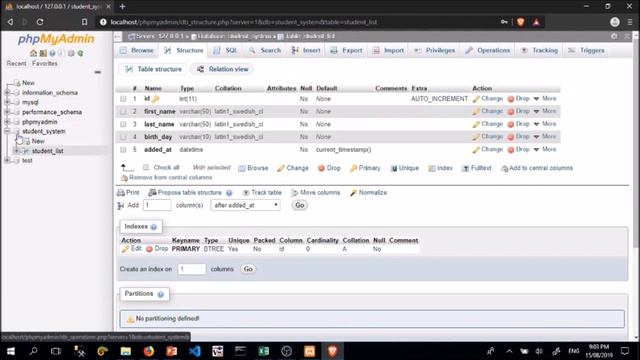Switch to the Search tab
Viewport: 640px width, 360px height.
(x=265, y=50)
